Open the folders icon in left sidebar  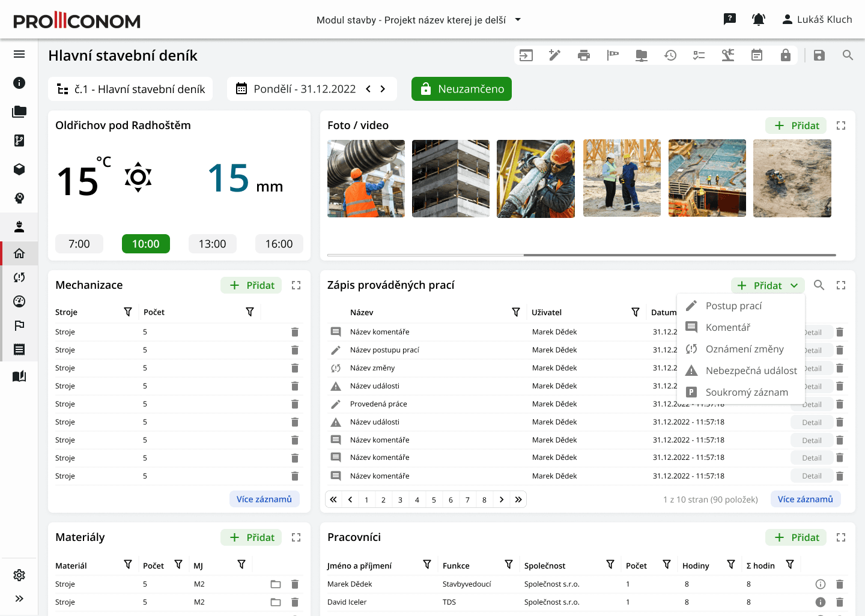click(19, 112)
